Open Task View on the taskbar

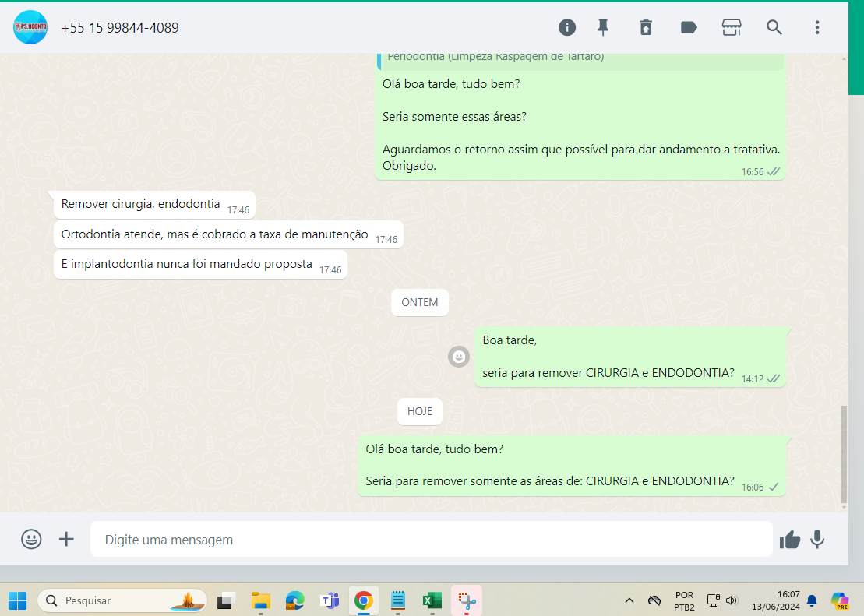[x=227, y=600]
